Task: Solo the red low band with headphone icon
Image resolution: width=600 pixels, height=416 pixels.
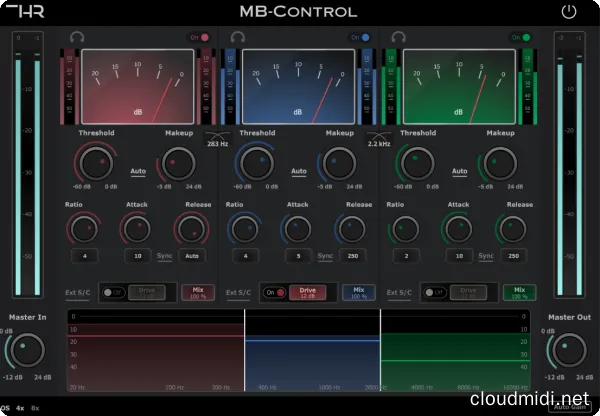Action: (x=77, y=37)
